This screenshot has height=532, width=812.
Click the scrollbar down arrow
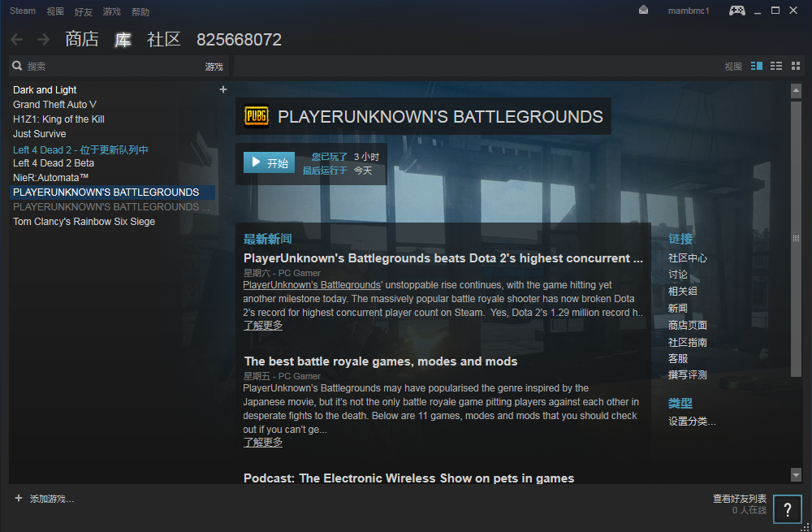point(796,474)
